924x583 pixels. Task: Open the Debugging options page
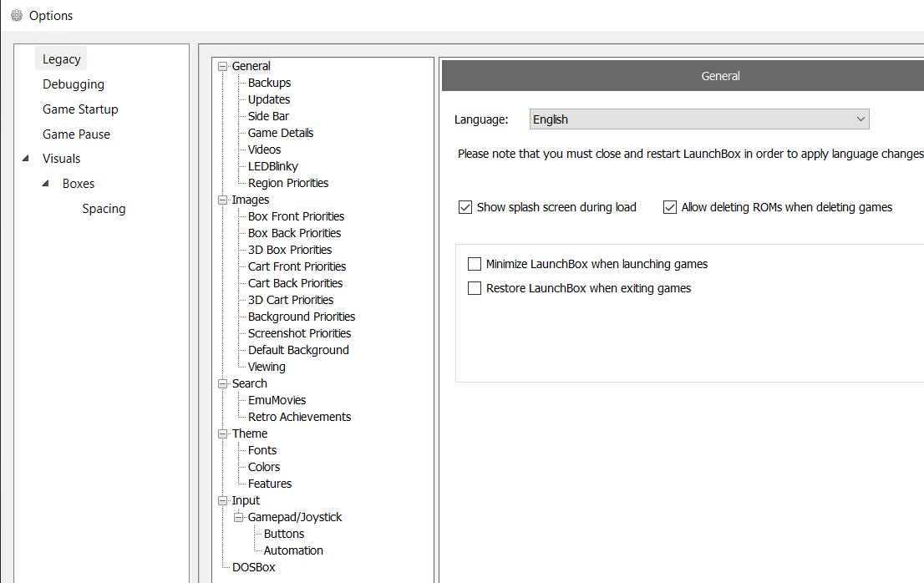pos(73,84)
